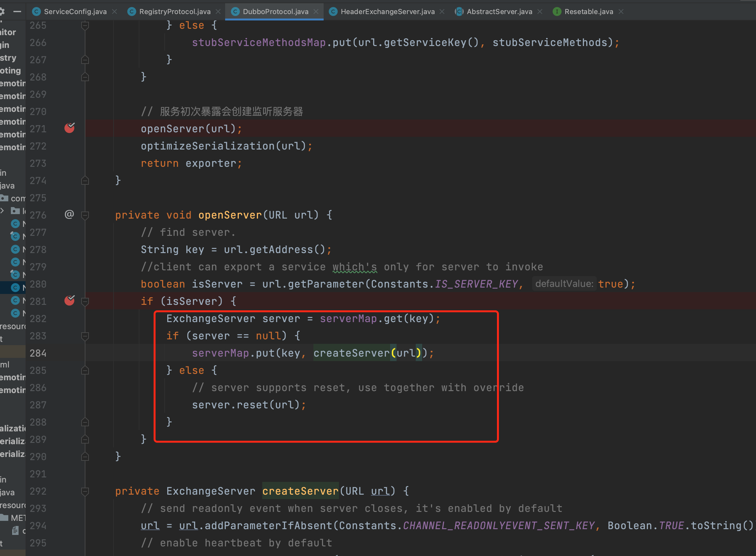Collapse the if (server == null) fold at 283

pos(85,336)
